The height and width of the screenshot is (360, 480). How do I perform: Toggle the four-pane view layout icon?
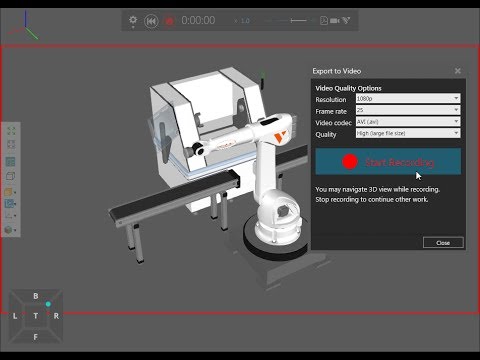tap(10, 162)
